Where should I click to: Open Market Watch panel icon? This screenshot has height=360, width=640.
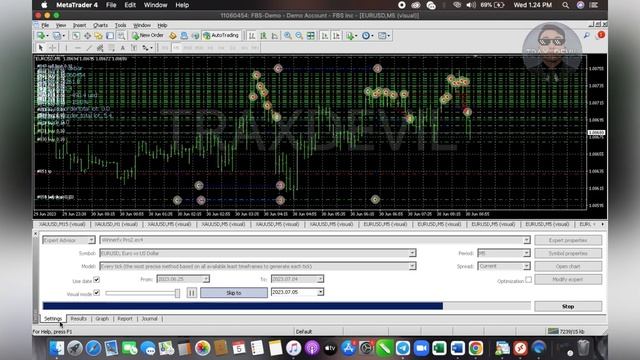tap(76, 36)
